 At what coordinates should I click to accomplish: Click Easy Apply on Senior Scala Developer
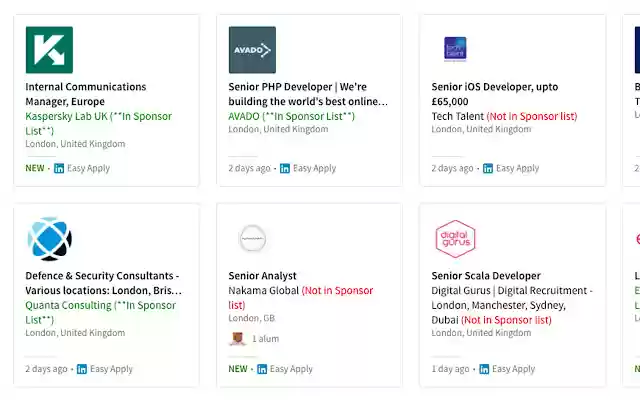pyautogui.click(x=514, y=369)
